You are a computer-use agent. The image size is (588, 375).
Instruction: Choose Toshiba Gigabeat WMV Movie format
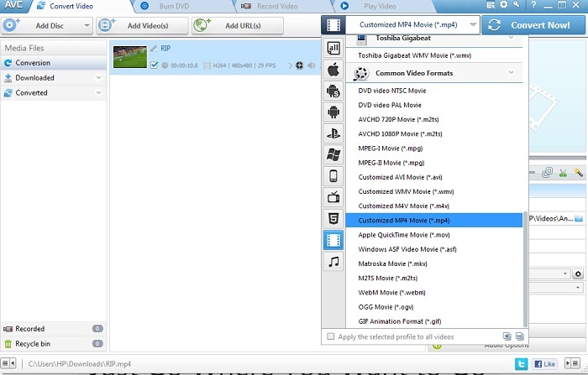[434, 55]
